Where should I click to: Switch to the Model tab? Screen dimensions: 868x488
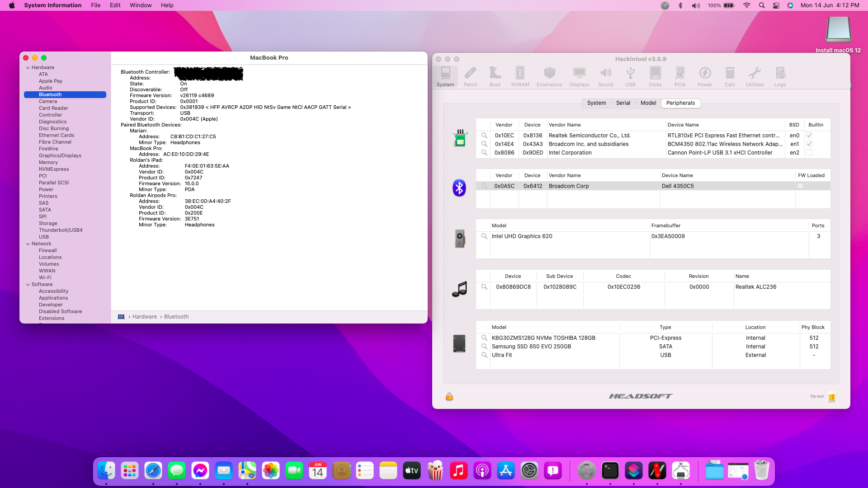click(648, 103)
